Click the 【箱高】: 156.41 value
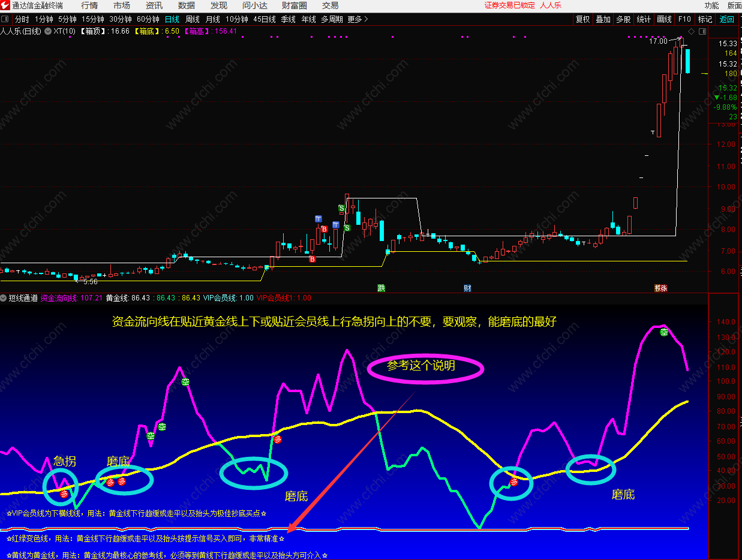This screenshot has height=560, width=742. (x=209, y=31)
